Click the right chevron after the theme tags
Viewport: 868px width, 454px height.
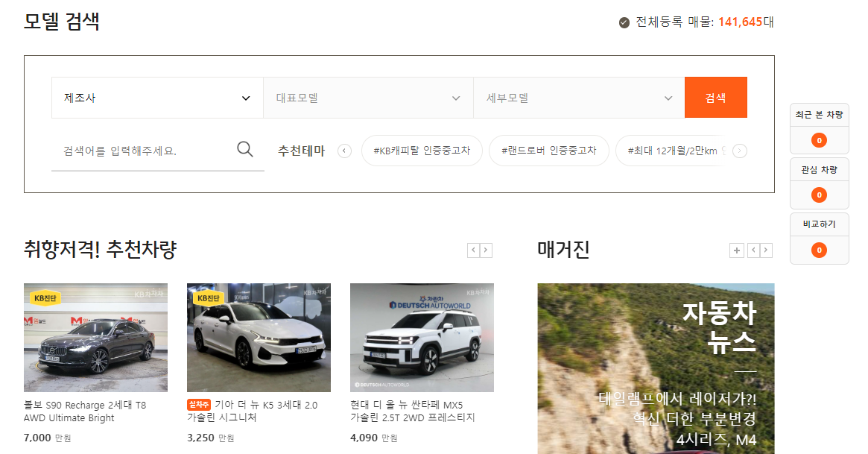pyautogui.click(x=738, y=151)
